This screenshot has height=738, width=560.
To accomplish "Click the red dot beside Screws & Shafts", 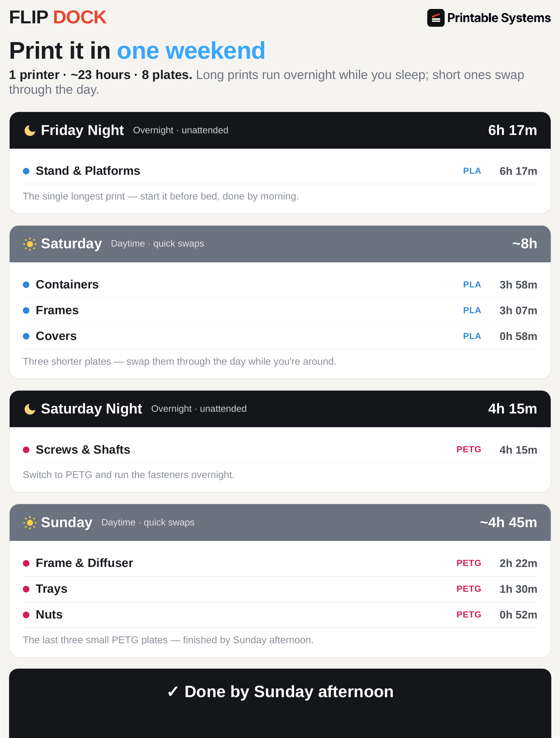I will (x=26, y=450).
